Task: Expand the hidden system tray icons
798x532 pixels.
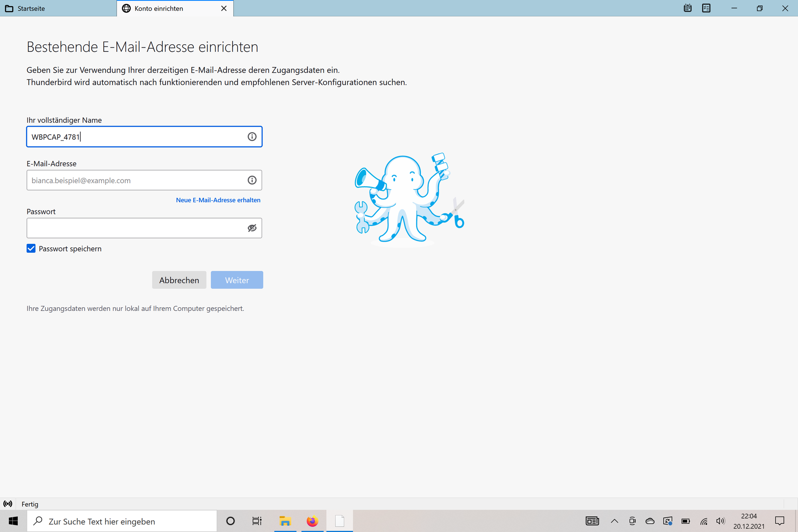Action: pyautogui.click(x=614, y=521)
